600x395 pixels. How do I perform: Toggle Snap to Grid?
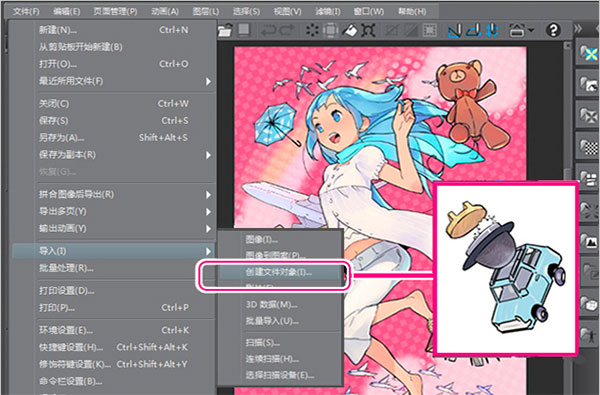[x=492, y=30]
